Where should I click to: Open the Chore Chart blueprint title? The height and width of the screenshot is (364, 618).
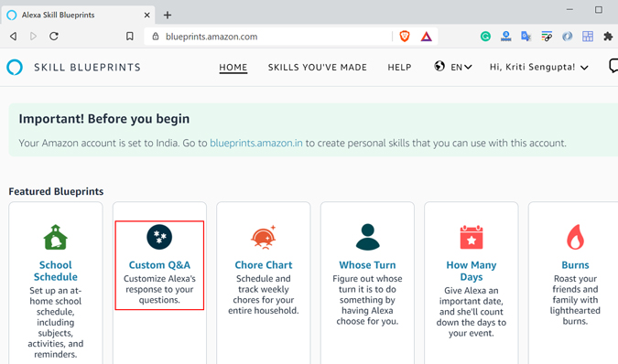coord(264,265)
